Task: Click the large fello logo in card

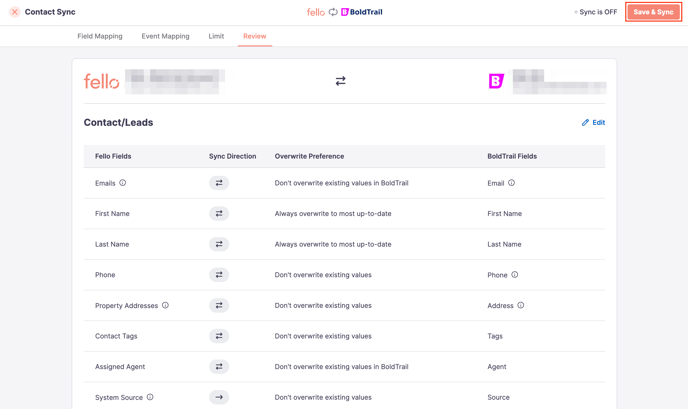Action: [101, 81]
